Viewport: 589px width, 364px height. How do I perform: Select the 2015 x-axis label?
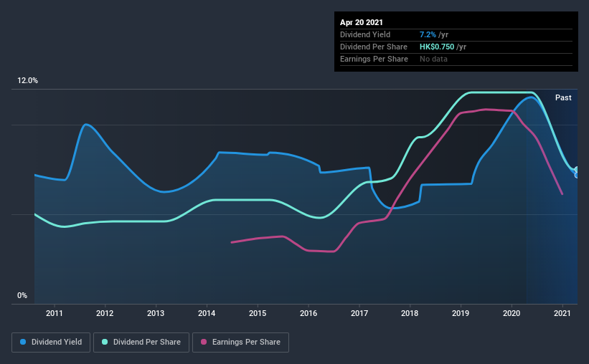(x=258, y=313)
